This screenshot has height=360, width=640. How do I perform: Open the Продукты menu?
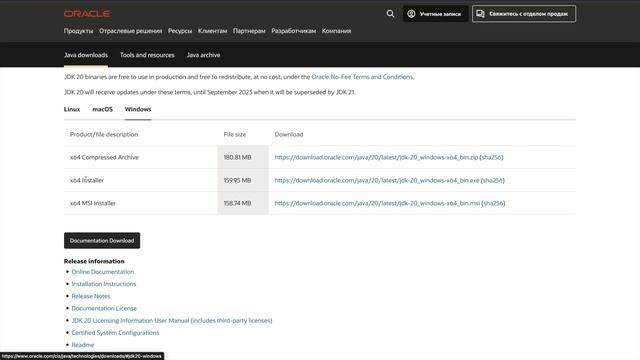78,31
